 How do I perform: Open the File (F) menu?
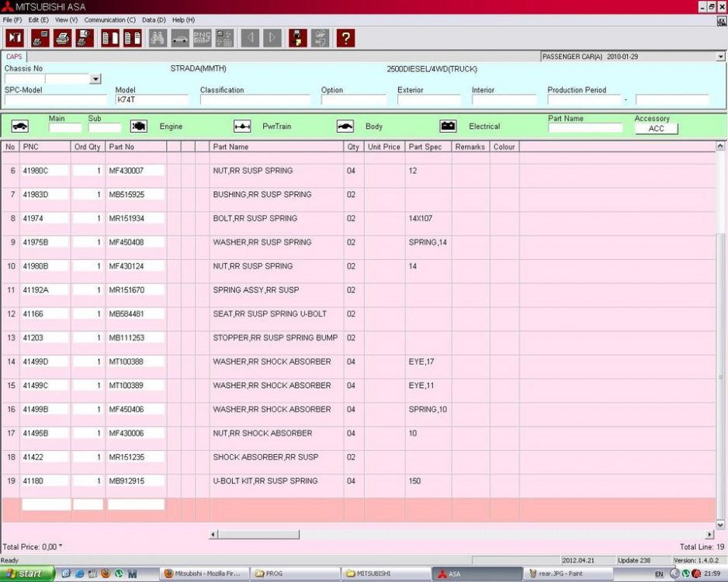(x=12, y=20)
